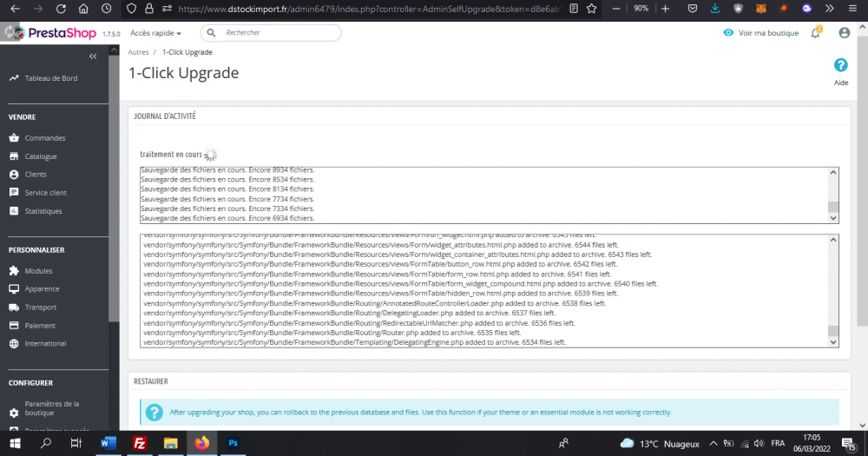The width and height of the screenshot is (868, 456).
Task: Open browser history clock icon
Action: point(106,9)
